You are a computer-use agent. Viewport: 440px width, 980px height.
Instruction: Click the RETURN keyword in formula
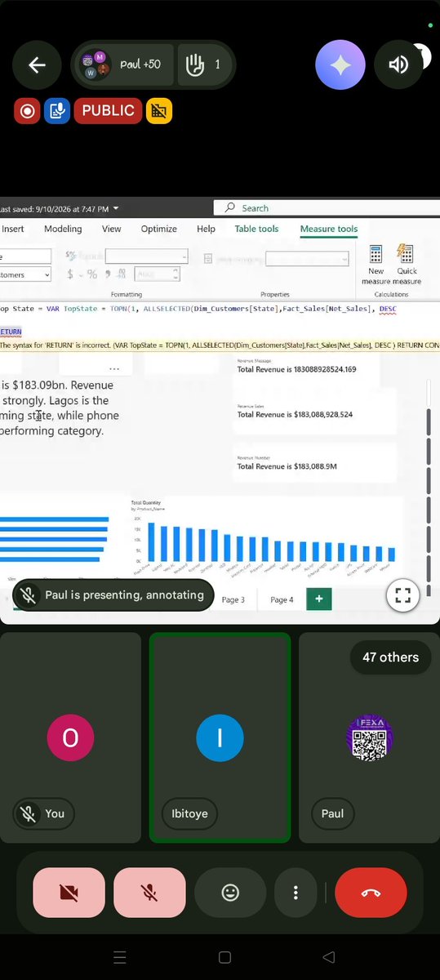11,332
